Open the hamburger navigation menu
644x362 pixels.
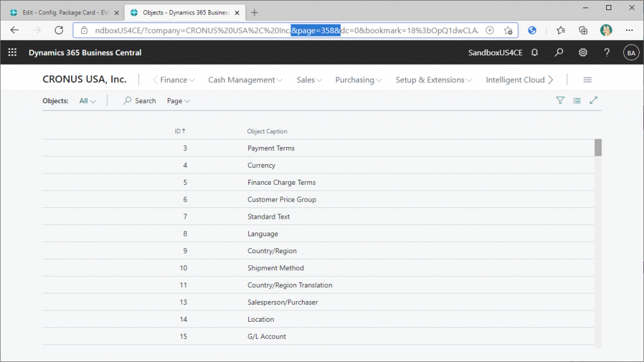587,80
